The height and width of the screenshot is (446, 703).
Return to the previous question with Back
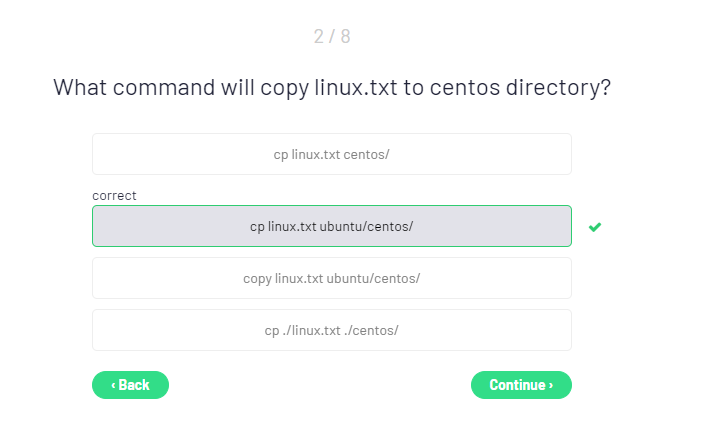coord(130,385)
